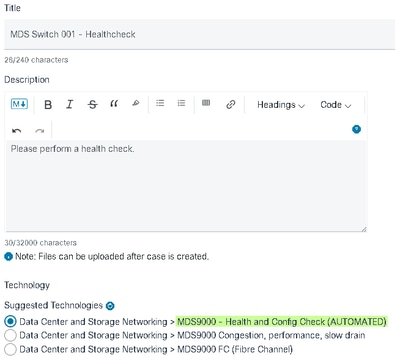Click the description box resize handle
This screenshot has width=400, height=363.
364,229
